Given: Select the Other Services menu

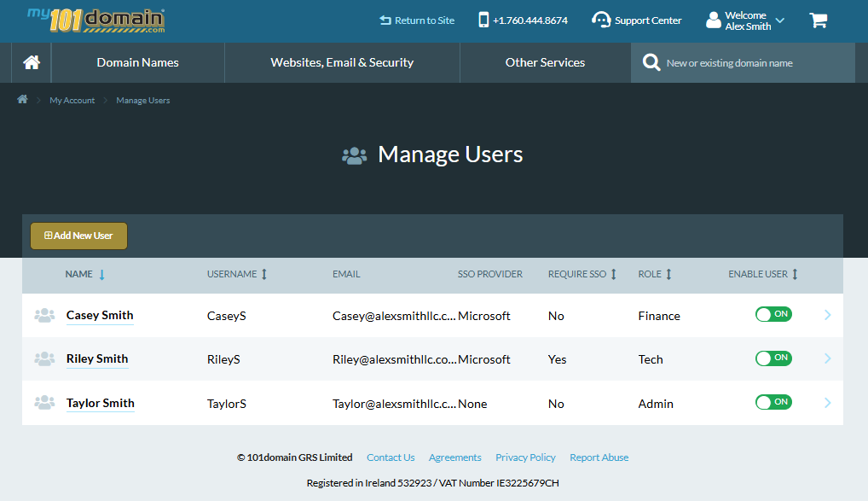Looking at the screenshot, I should pos(545,61).
